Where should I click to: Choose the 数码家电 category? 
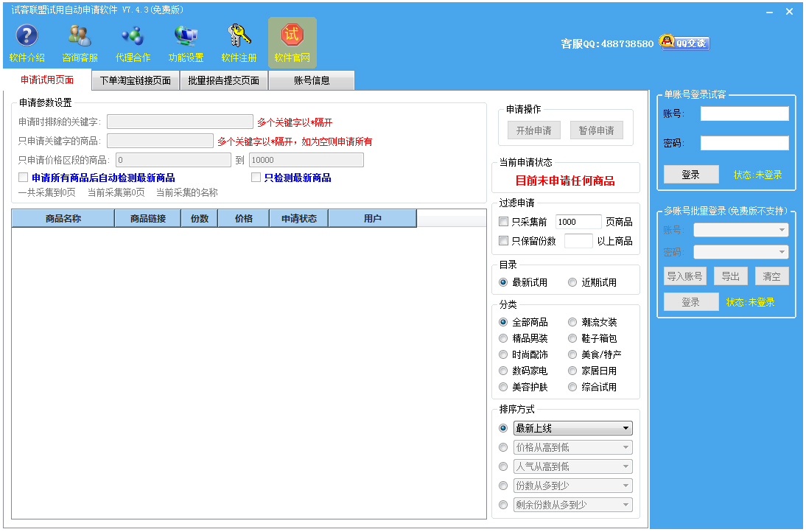[x=503, y=371]
